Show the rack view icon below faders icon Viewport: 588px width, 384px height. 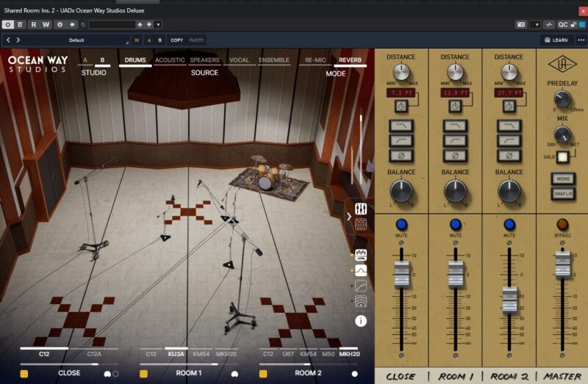(x=361, y=224)
